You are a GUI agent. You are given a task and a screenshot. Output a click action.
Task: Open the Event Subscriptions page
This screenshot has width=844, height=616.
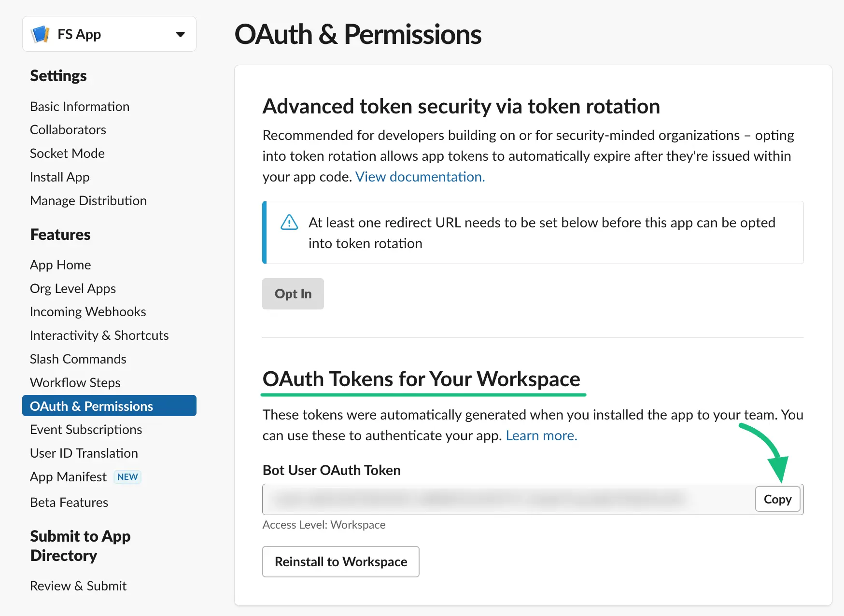click(86, 429)
